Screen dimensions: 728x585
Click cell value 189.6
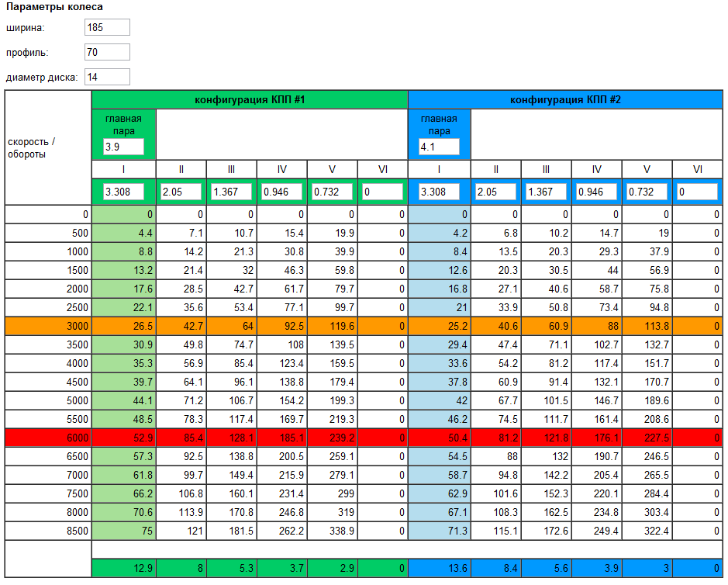647,400
